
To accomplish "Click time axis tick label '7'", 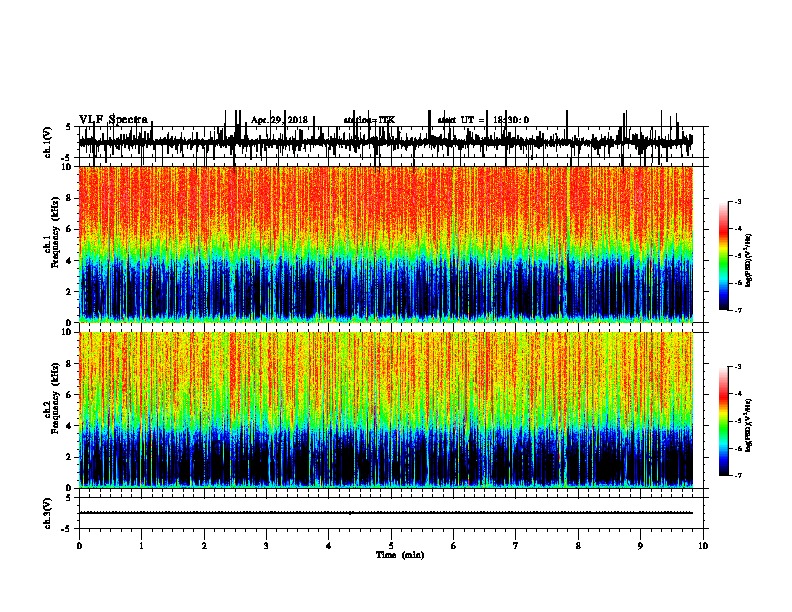I will [516, 546].
